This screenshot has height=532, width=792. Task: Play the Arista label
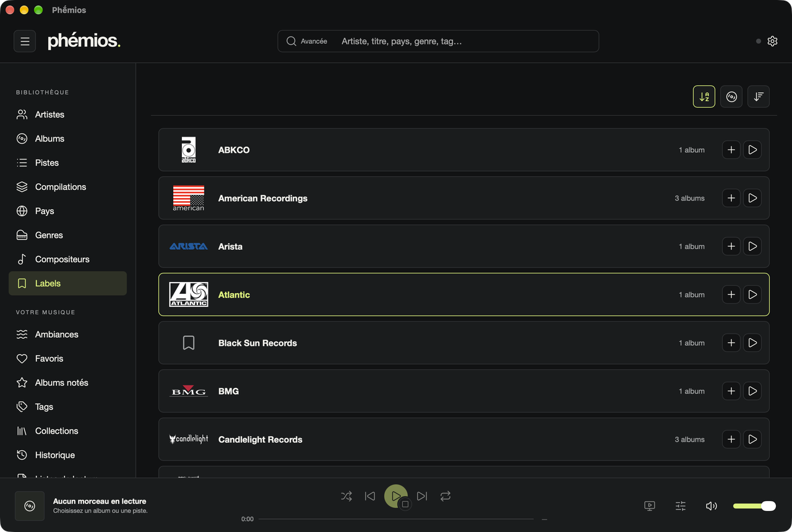pos(752,246)
